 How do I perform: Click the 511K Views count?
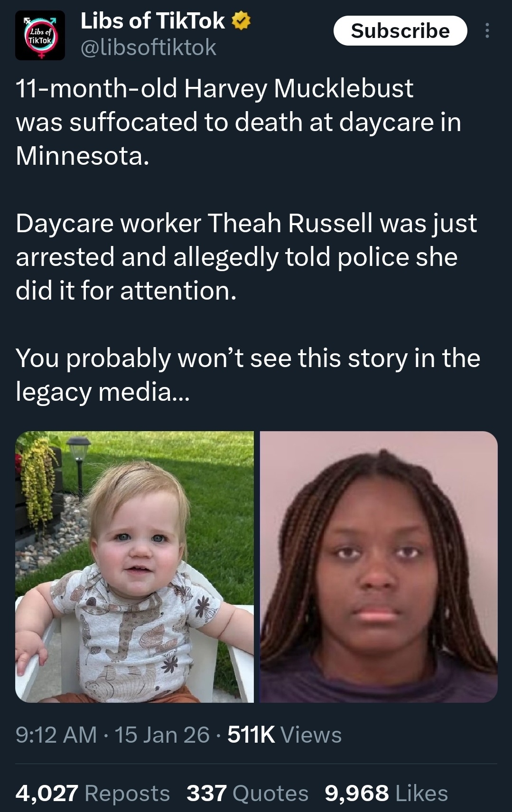click(285, 735)
